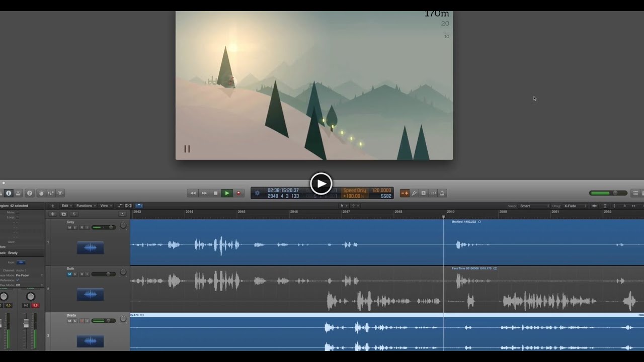
Task: Toggle the metronome click button
Action: (442, 193)
